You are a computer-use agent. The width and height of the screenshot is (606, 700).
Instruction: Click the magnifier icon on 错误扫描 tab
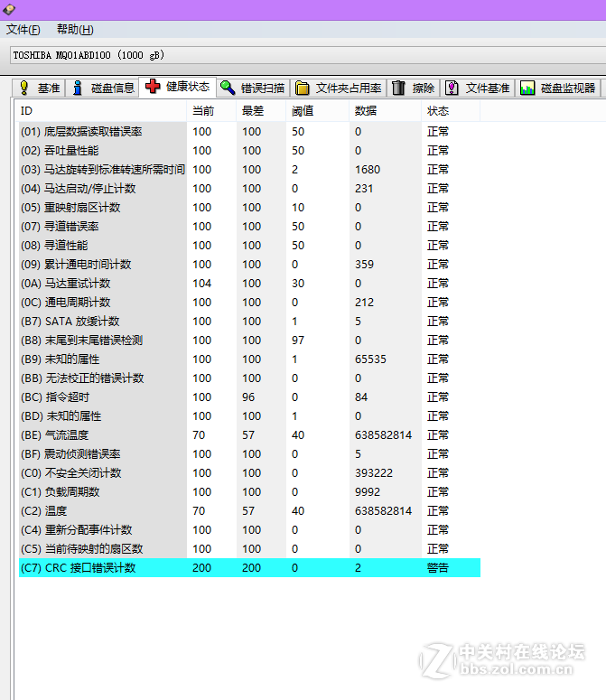point(228,88)
